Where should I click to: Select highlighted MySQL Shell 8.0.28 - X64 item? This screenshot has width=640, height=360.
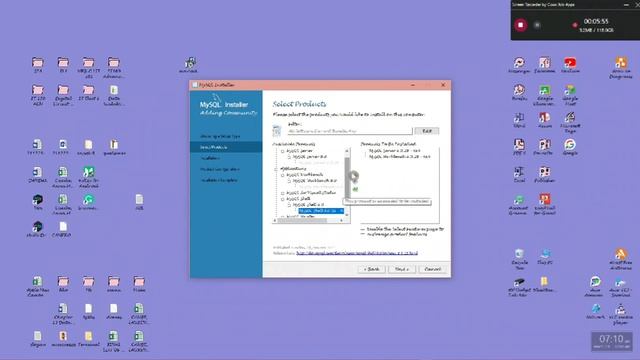(x=321, y=211)
